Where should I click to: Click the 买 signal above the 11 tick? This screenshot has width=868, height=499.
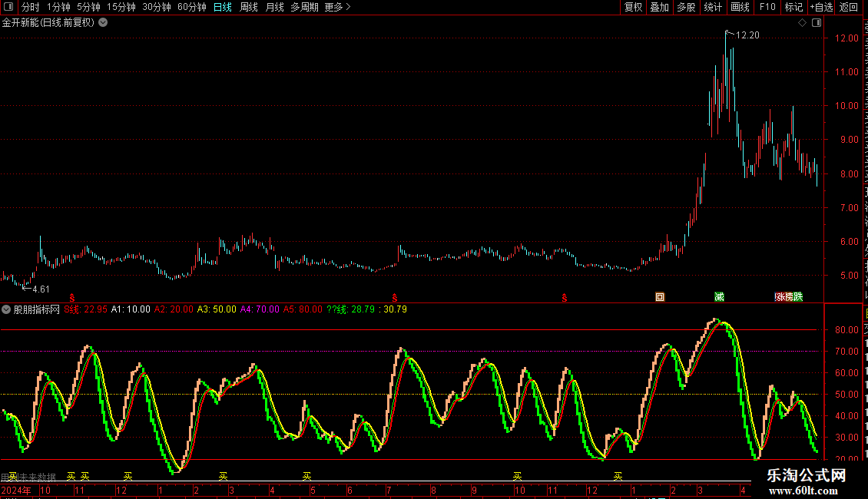(x=84, y=476)
